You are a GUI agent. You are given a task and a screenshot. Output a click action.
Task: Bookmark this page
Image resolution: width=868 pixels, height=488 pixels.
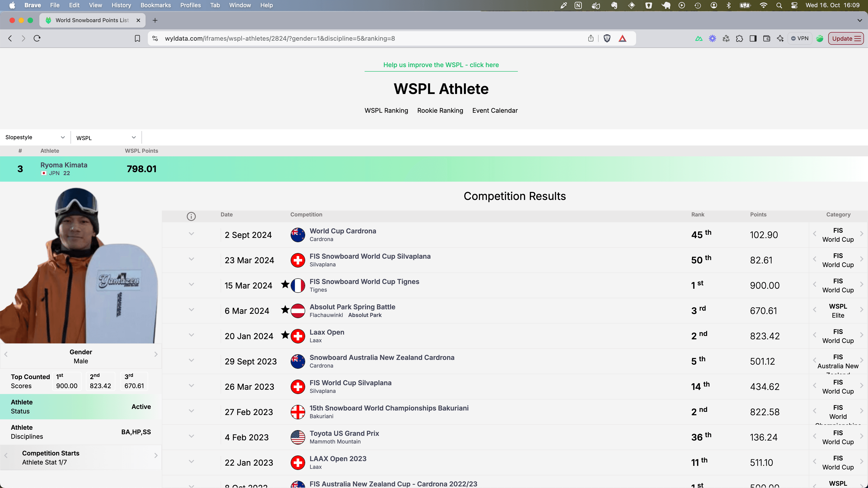click(x=137, y=38)
